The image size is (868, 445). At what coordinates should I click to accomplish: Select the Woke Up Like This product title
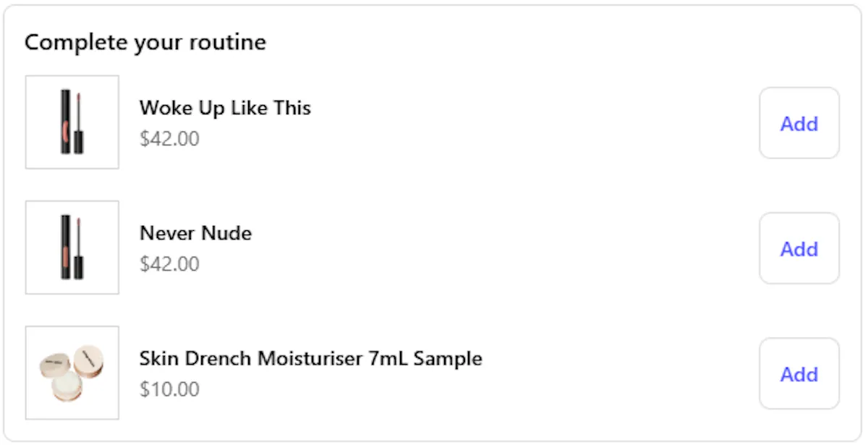(225, 108)
